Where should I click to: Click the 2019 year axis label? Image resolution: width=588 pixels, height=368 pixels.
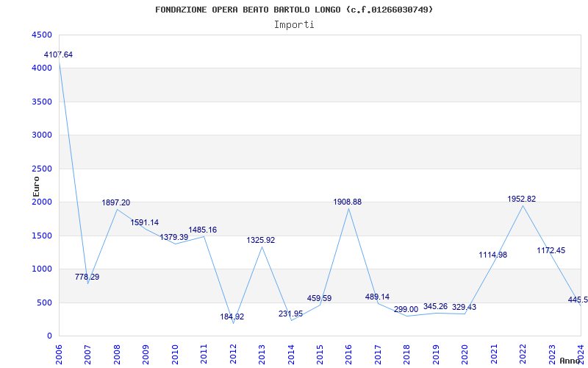click(x=435, y=354)
